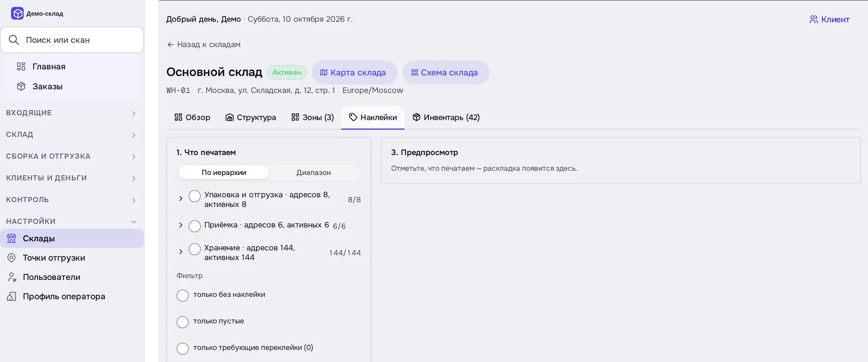Open Карта склада

point(354,73)
